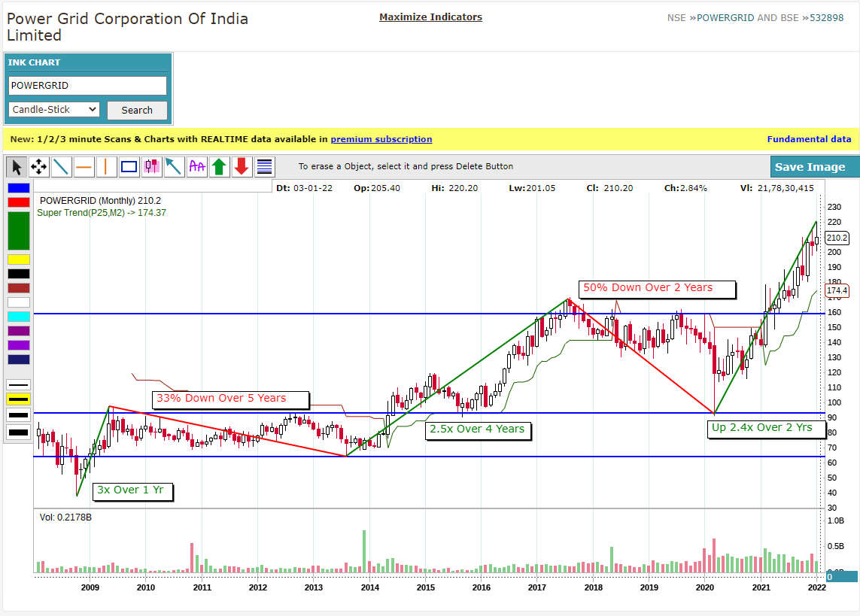Pick the red down arrow marker
860x616 pixels.
[x=242, y=167]
